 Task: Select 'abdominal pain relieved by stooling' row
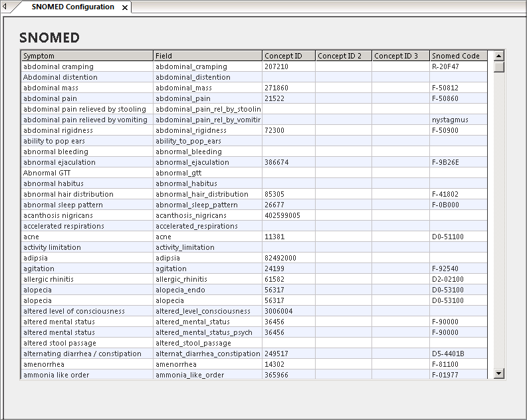[x=254, y=109]
